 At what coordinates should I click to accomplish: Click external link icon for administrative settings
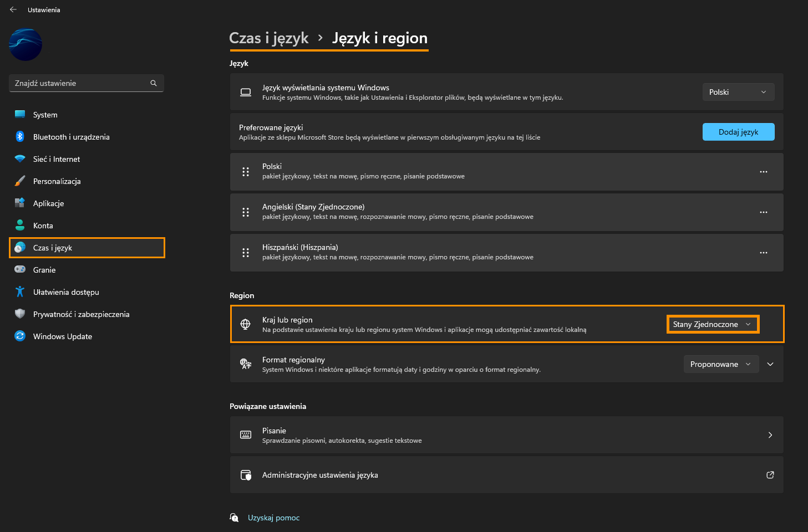tap(770, 475)
